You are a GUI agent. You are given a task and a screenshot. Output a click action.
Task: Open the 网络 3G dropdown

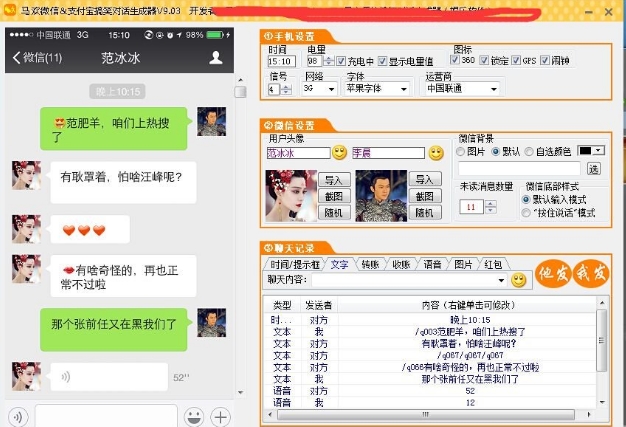320,89
